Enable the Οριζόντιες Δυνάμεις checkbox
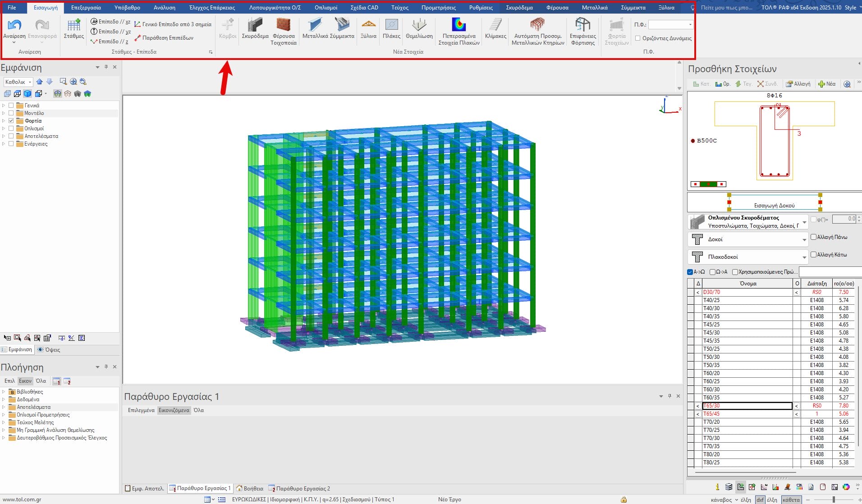The height and width of the screenshot is (504, 862). [638, 38]
